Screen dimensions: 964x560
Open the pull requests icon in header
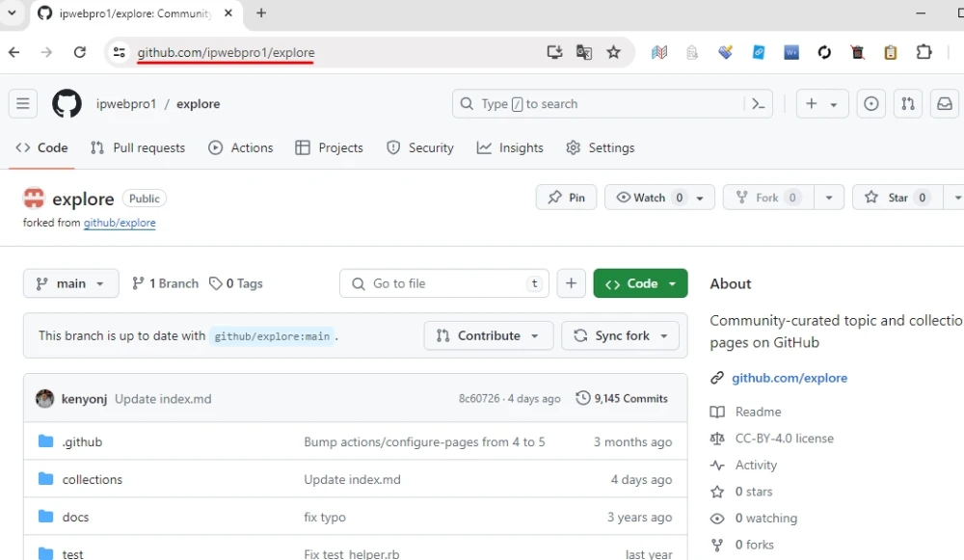pyautogui.click(x=907, y=103)
